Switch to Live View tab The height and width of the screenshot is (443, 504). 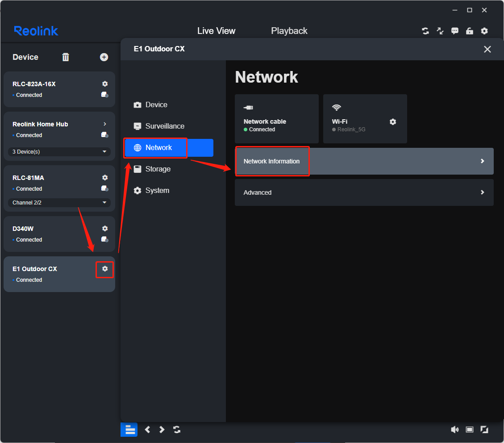217,31
